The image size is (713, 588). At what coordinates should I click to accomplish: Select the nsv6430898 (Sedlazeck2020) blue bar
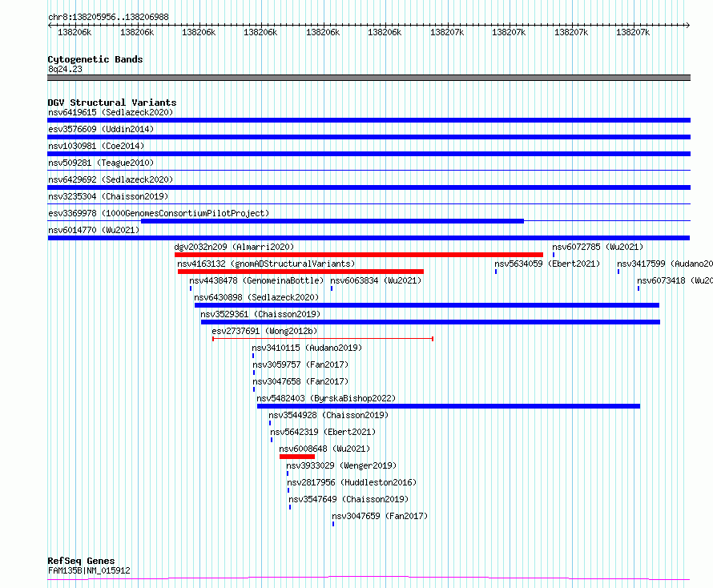pyautogui.click(x=427, y=305)
